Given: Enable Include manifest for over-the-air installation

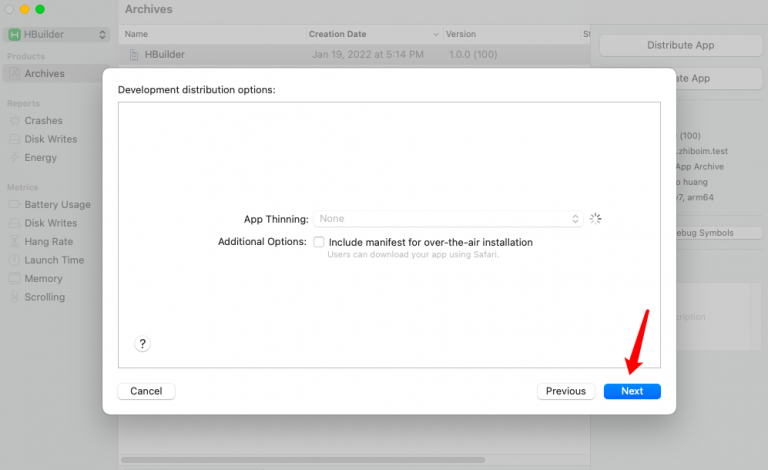Looking at the screenshot, I should [x=319, y=242].
